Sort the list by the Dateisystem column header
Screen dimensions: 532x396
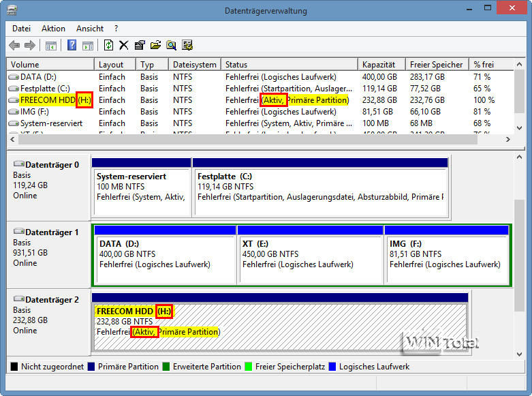tap(194, 65)
